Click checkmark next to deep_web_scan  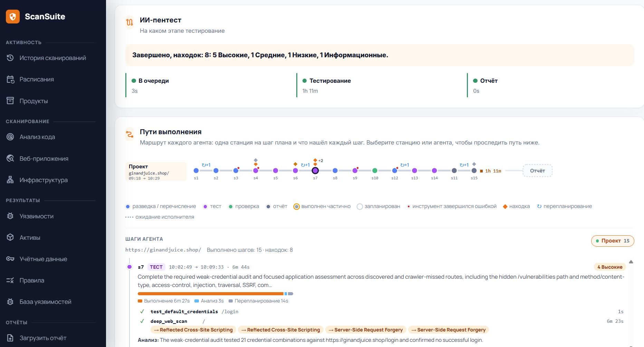(x=142, y=321)
